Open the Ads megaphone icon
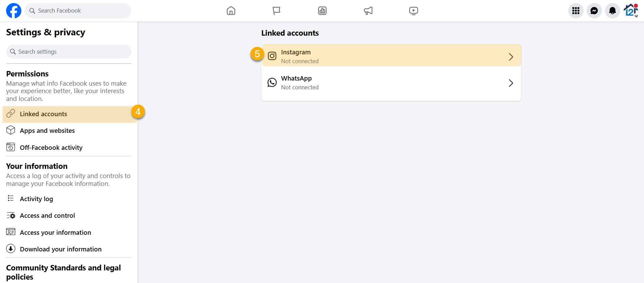This screenshot has height=283, width=644. click(368, 11)
